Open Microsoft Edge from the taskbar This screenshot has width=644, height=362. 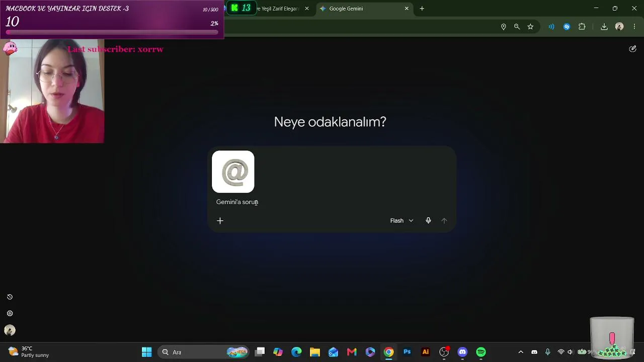[x=296, y=352]
